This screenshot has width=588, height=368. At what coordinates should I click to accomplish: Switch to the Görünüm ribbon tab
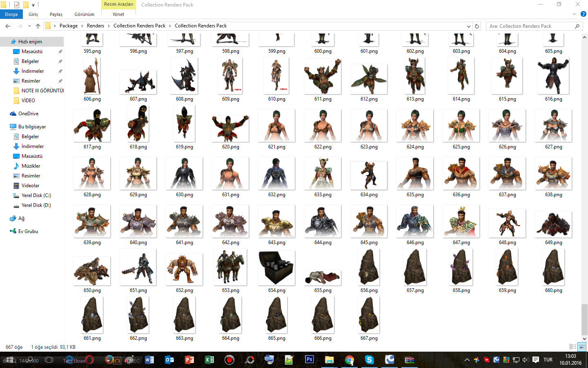[85, 14]
